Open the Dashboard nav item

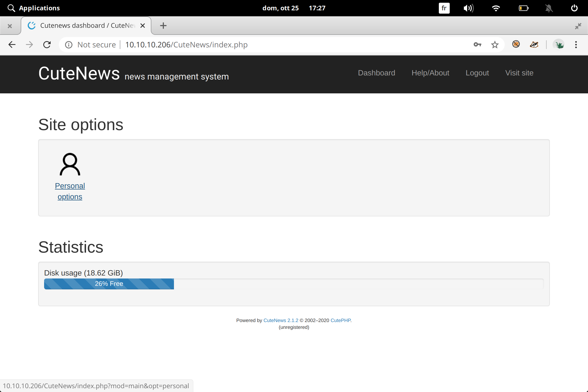pyautogui.click(x=376, y=73)
